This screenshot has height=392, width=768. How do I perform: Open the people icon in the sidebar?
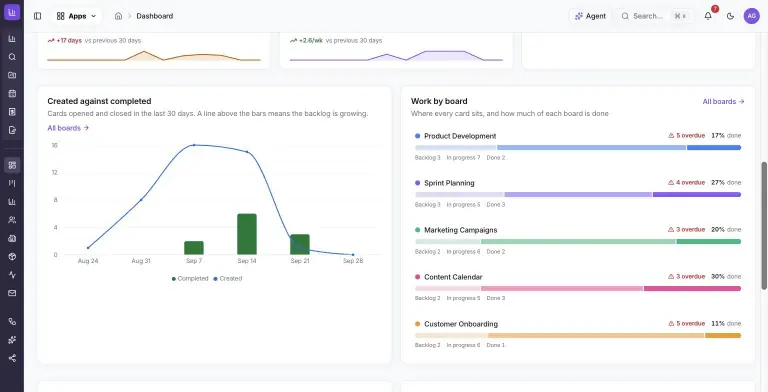coord(12,220)
